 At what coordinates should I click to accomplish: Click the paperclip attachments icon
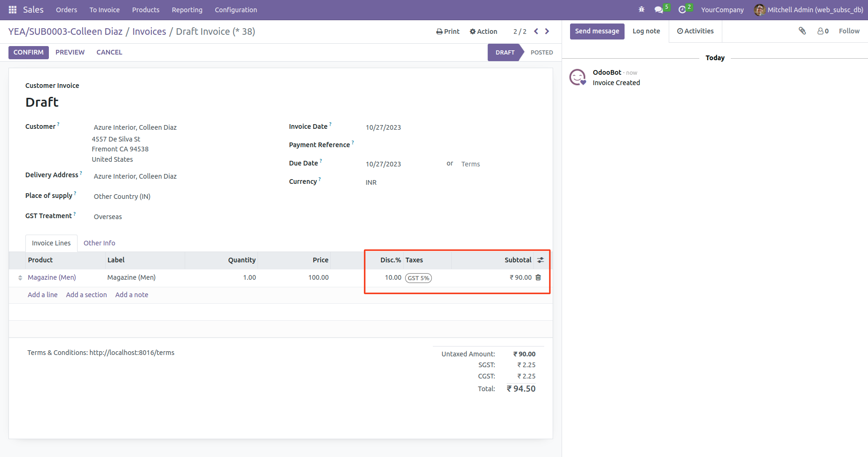802,31
